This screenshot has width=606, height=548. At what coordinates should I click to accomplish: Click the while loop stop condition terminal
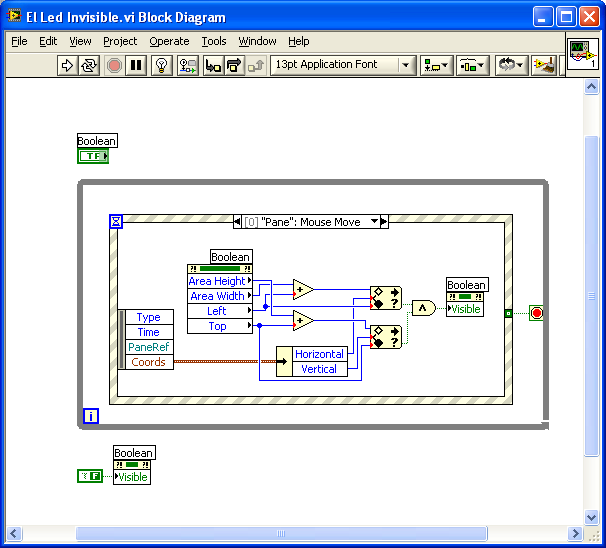(536, 313)
